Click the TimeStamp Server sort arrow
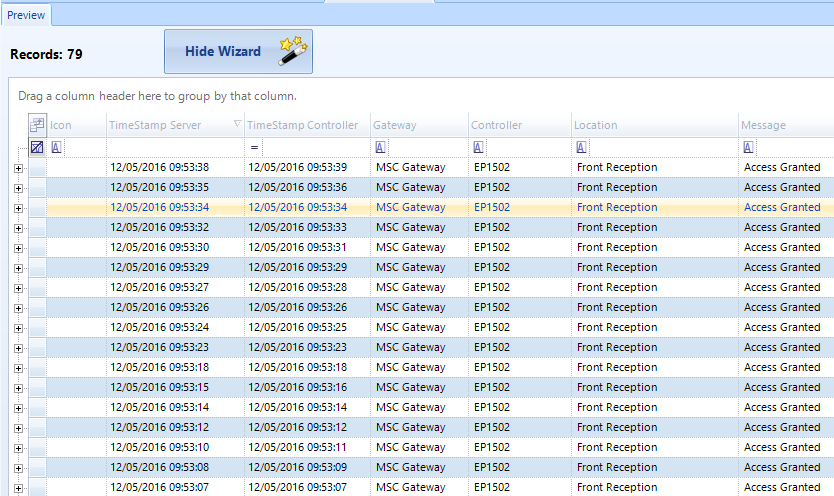 click(x=237, y=124)
